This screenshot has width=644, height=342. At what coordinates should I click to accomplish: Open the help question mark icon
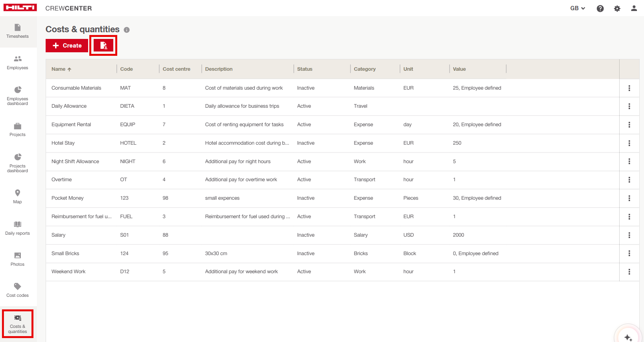pos(600,8)
